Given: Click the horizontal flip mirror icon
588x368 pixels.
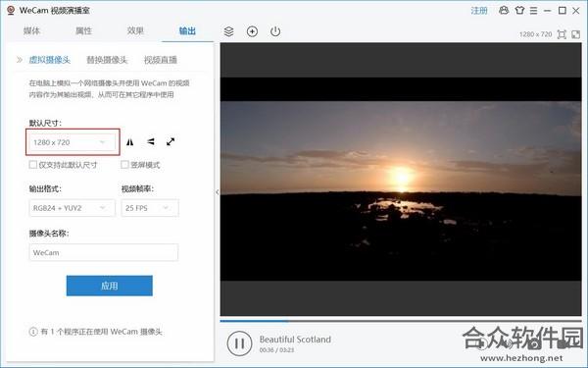Looking at the screenshot, I should [129, 142].
